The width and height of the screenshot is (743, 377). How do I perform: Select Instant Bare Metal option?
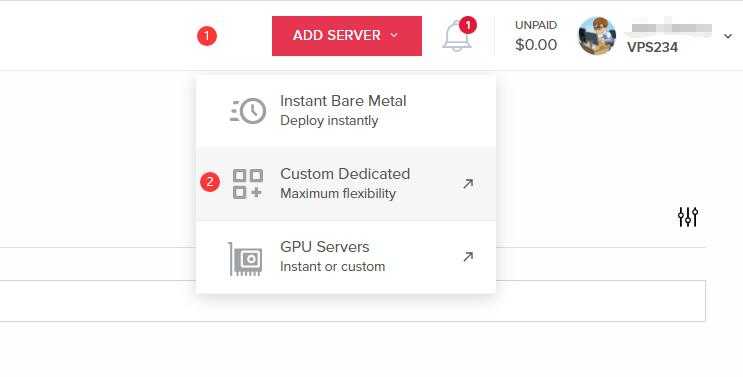pos(346,110)
